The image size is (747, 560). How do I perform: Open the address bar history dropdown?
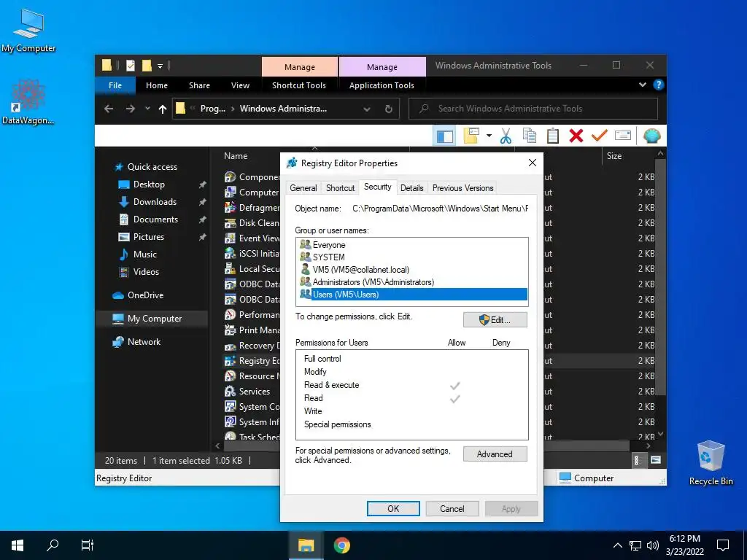point(366,109)
